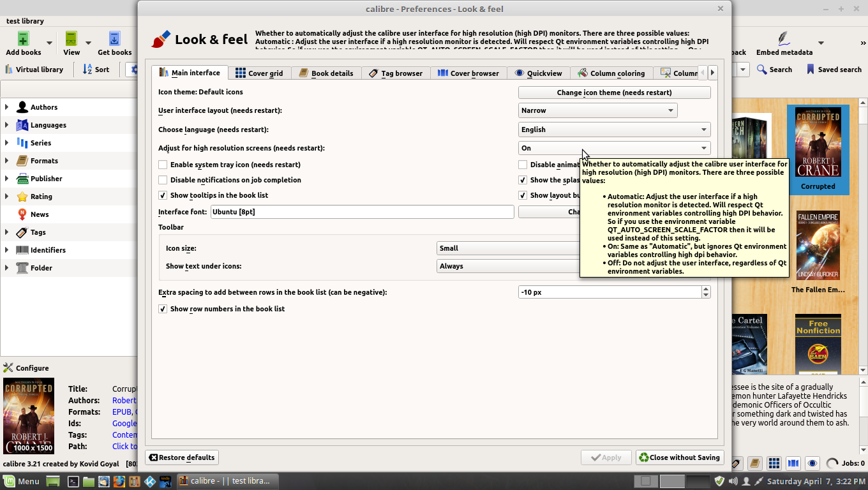Uncheck Show tooltips in the book list
This screenshot has width=868, height=490.
click(x=163, y=195)
